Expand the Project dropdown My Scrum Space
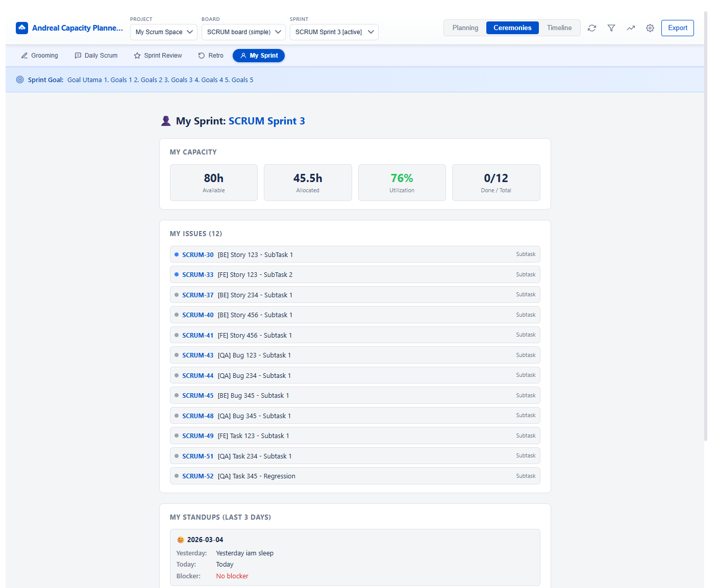The width and height of the screenshot is (719, 588). (164, 32)
